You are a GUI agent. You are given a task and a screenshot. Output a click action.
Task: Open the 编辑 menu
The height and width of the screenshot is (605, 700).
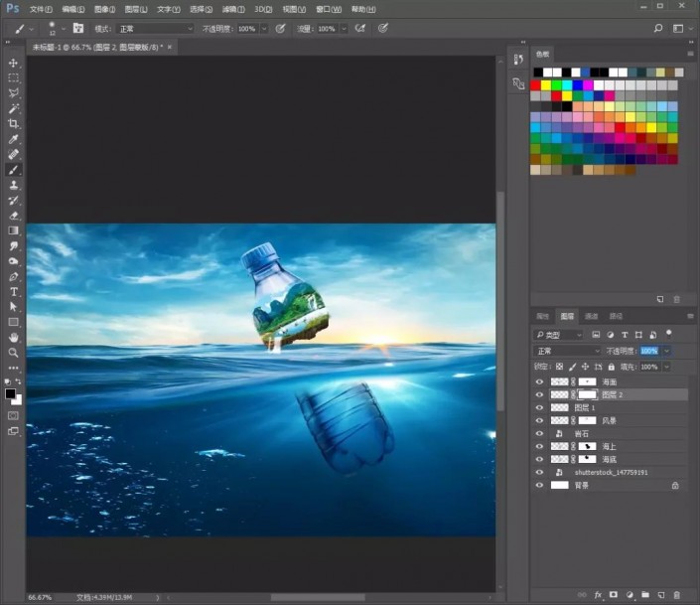tap(73, 9)
